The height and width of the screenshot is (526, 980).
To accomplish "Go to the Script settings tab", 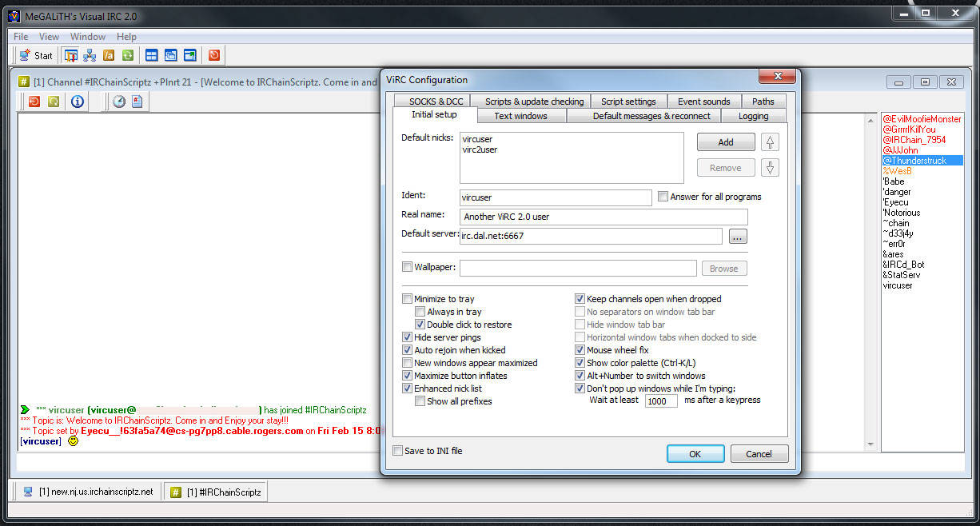I will [628, 102].
